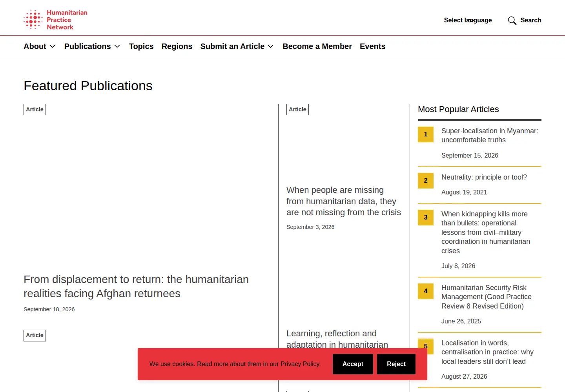Select the rank 1 badge in Most Popular
The image size is (565, 392).
click(x=426, y=134)
